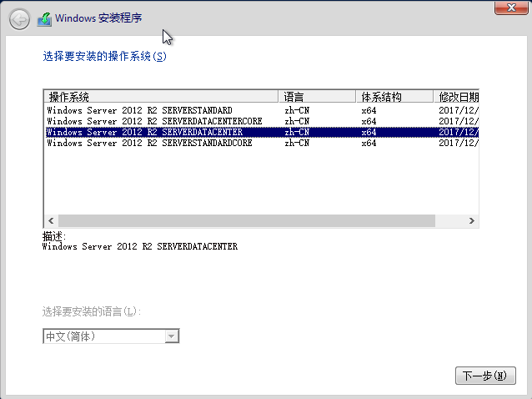Select Windows Server 2012 R2 SERVERDATACENTERCORE row

click(262, 121)
